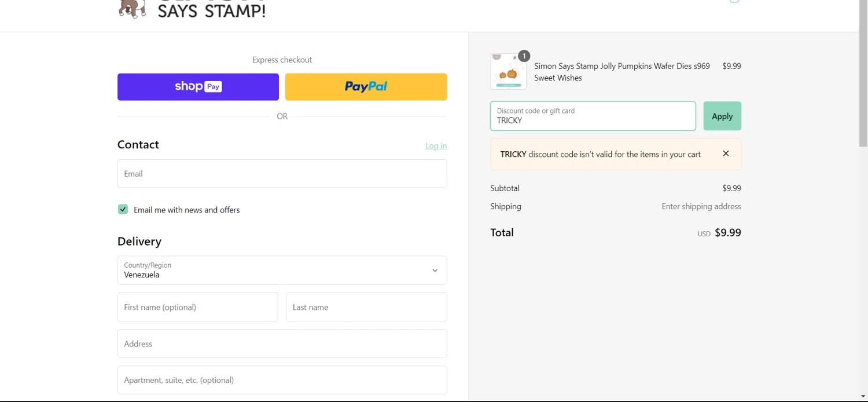Dismiss the TRICKY discount code error
This screenshot has width=868, height=402.
click(x=726, y=154)
